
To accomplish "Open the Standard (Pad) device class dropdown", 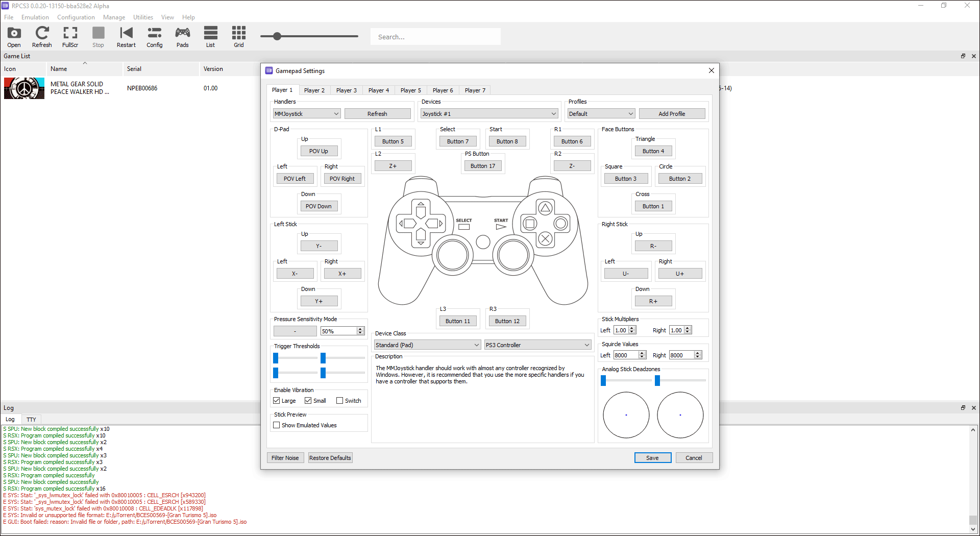I will click(427, 345).
